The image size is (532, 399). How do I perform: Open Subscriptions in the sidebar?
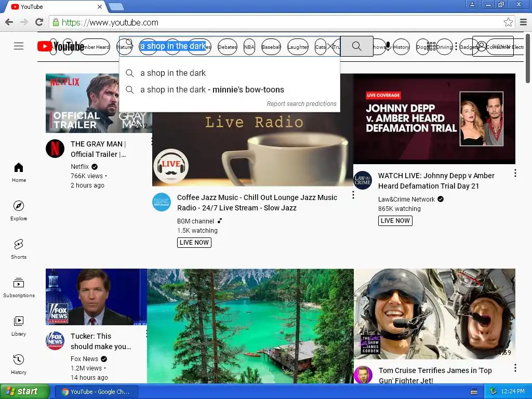(x=19, y=288)
